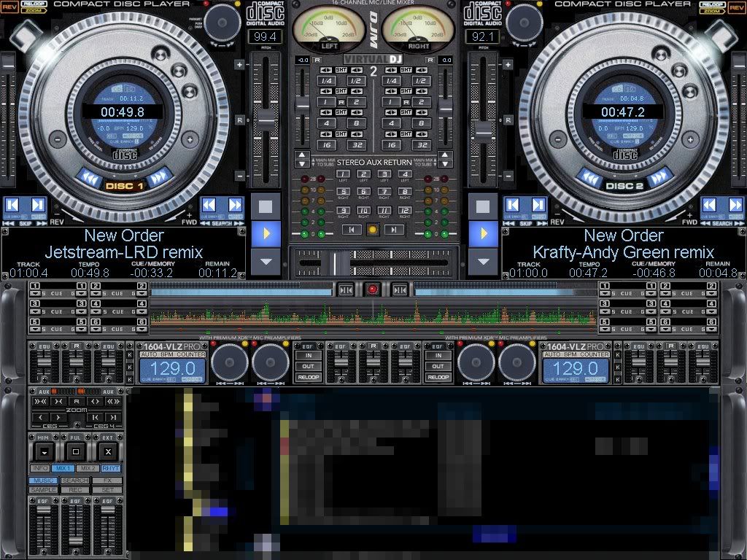This screenshot has height=560, width=747.
Task: Select the RHYT tab
Action: click(x=111, y=469)
